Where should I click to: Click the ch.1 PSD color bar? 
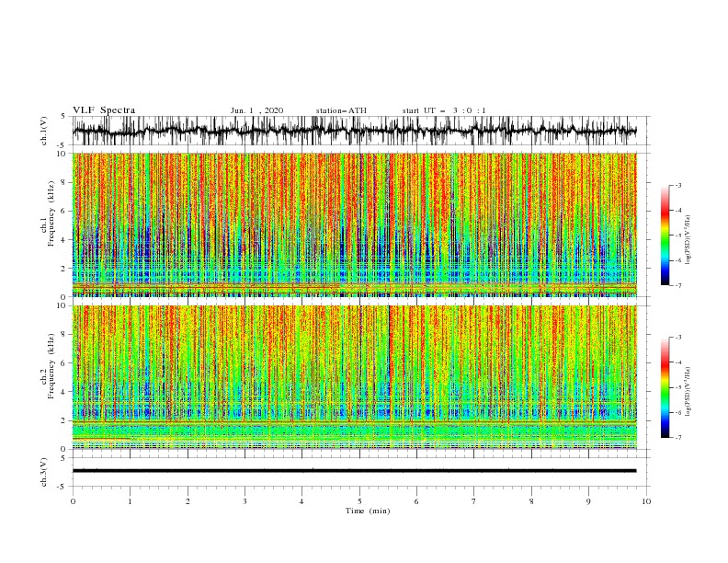coord(665,236)
